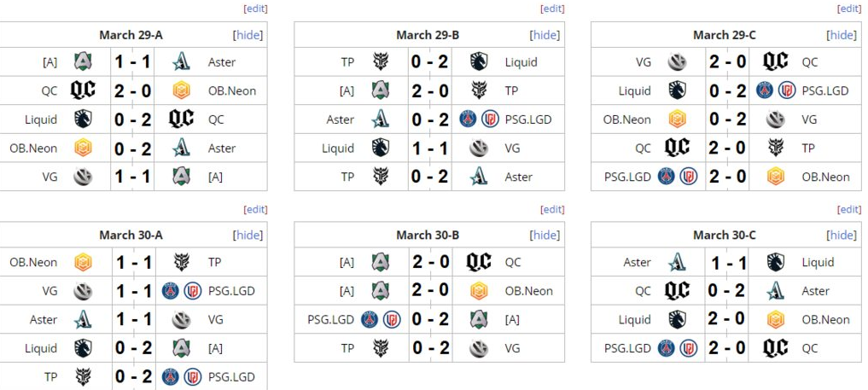This screenshot has height=390, width=868.
Task: Hide the March 29-B match table
Action: pos(545,35)
